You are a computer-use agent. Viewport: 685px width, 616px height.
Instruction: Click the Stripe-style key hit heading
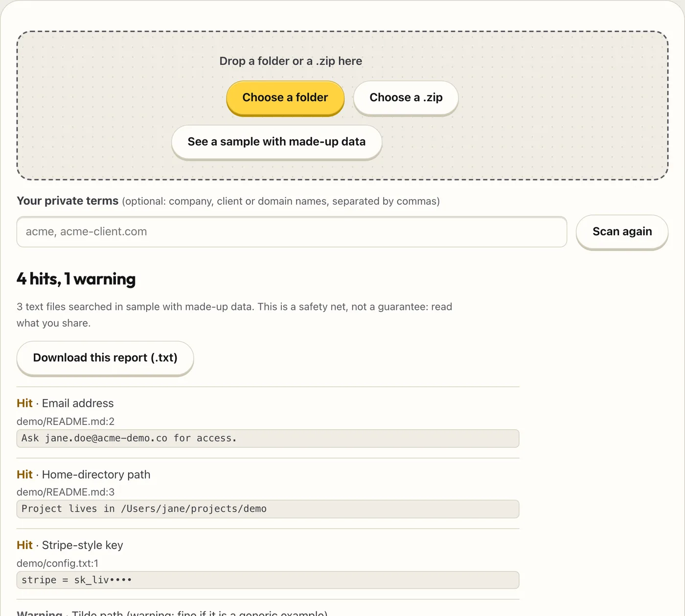[70, 545]
